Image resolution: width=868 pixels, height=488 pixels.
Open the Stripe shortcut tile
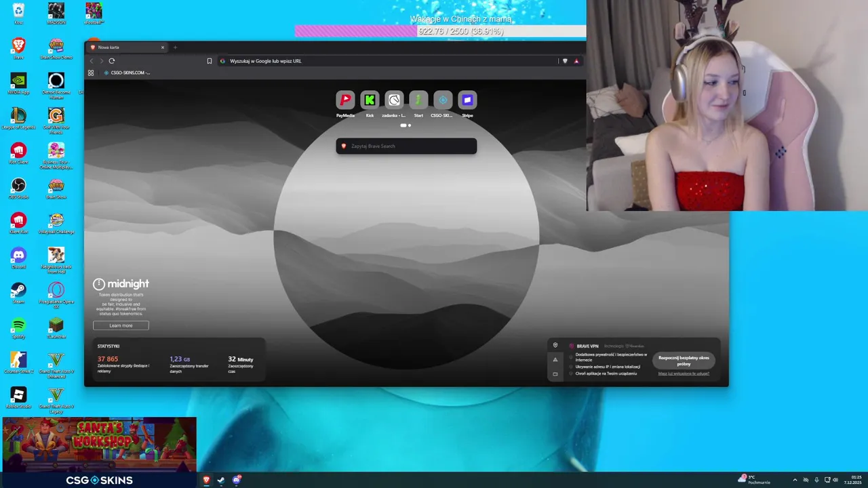pos(467,100)
